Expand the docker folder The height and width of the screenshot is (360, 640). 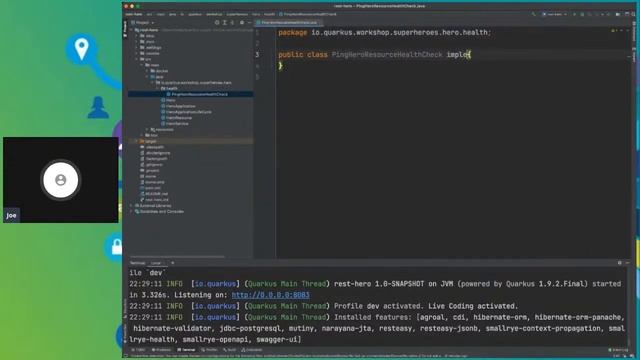coord(148,71)
